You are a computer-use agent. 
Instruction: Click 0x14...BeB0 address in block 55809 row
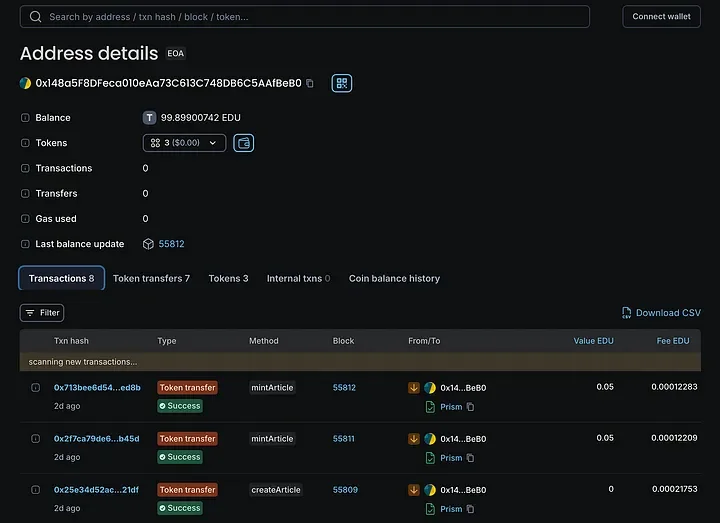point(463,490)
